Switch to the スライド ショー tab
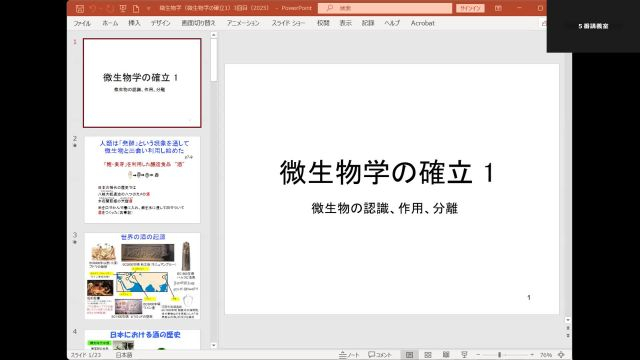Image resolution: width=640 pixels, height=360 pixels. pyautogui.click(x=289, y=23)
